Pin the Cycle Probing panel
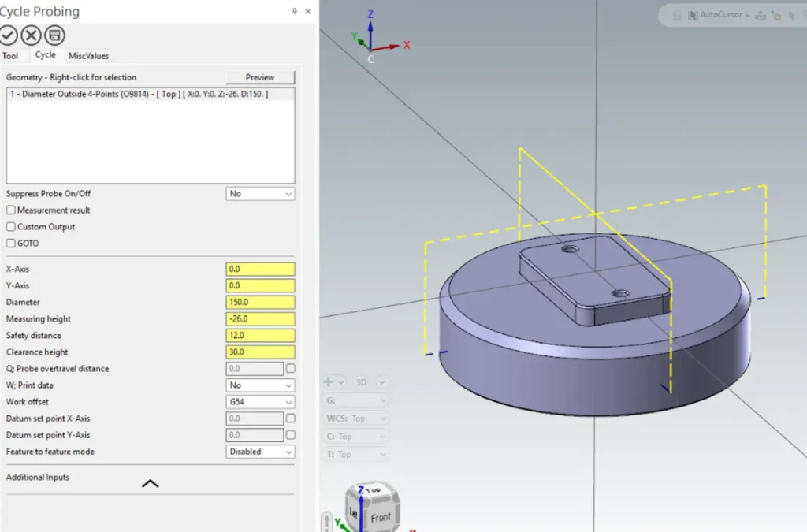The height and width of the screenshot is (532, 807). point(295,11)
